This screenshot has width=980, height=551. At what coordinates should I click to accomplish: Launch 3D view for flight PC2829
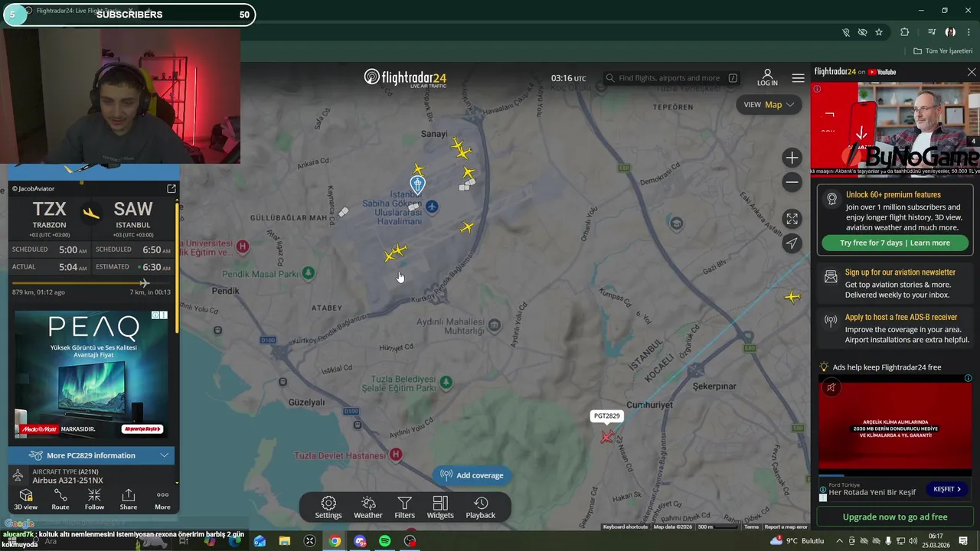pos(25,500)
